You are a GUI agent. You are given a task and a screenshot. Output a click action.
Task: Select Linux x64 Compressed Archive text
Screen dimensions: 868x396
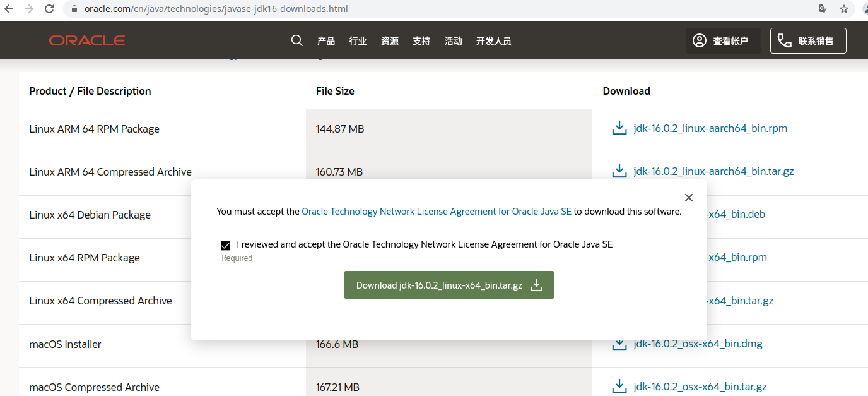pyautogui.click(x=100, y=301)
